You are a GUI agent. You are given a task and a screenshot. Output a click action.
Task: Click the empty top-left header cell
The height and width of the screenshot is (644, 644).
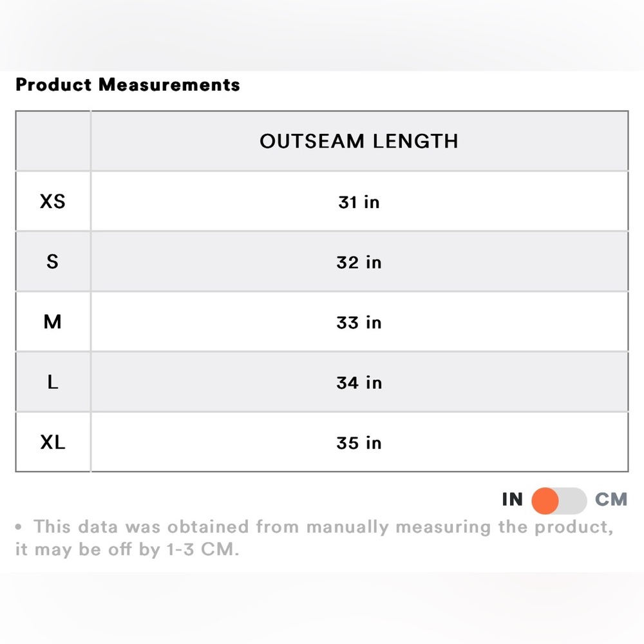click(x=53, y=141)
